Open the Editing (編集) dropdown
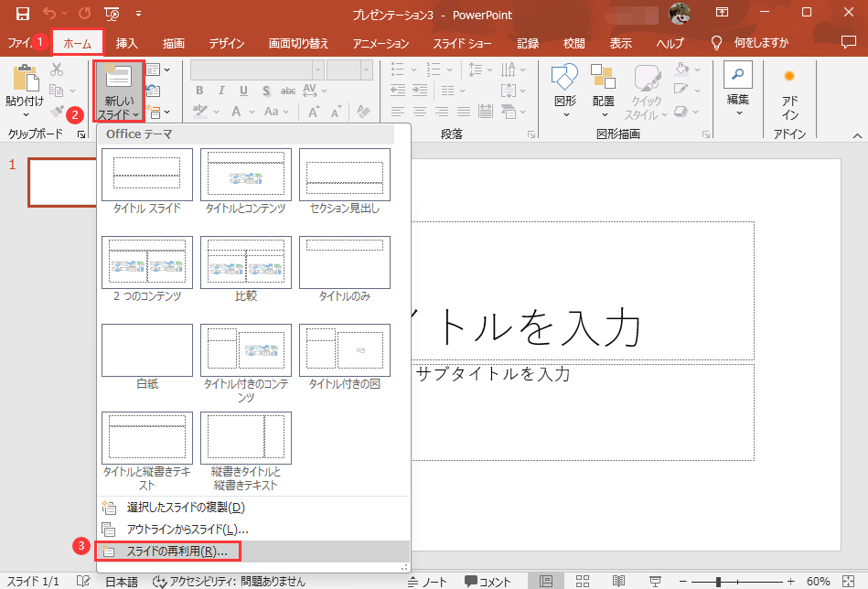The height and width of the screenshot is (589, 868). point(738,91)
